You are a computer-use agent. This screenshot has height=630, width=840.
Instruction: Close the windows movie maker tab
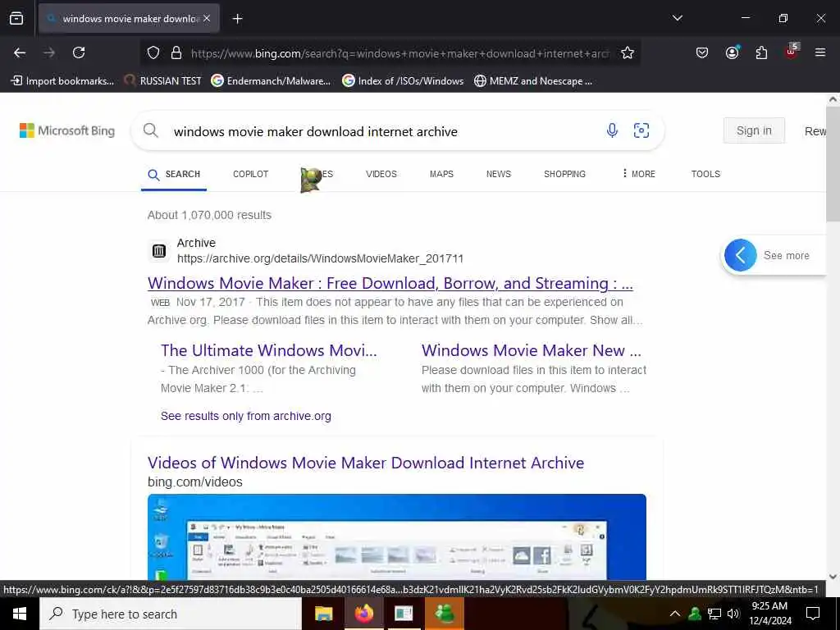tap(207, 18)
